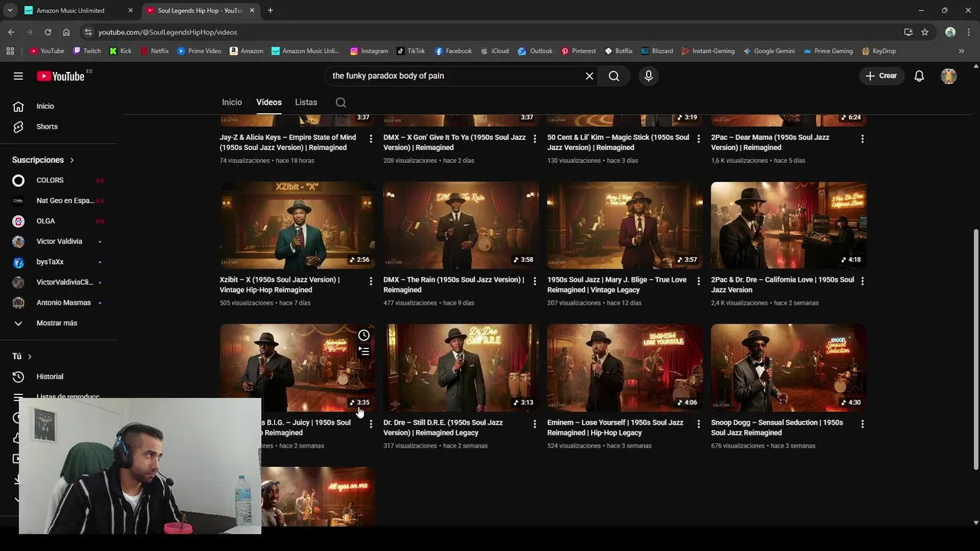Select Soul Legends Hip Hop browser tab
This screenshot has height=551, width=980.
point(201,11)
